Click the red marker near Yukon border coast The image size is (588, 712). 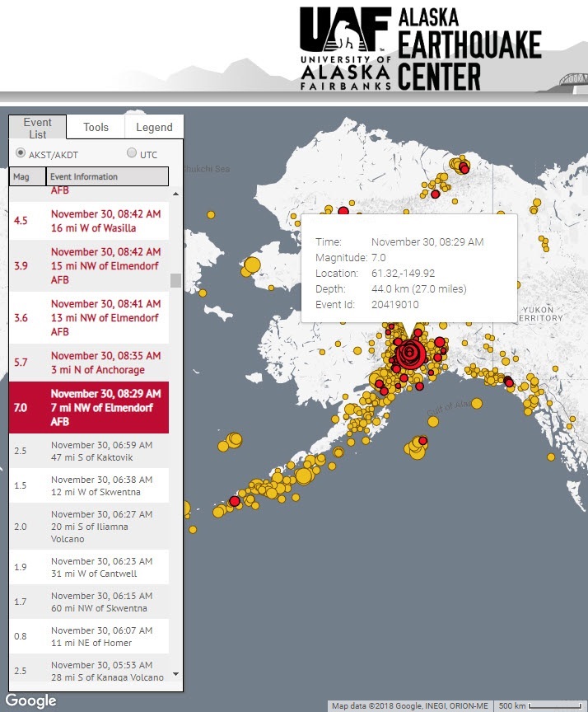[x=509, y=382]
